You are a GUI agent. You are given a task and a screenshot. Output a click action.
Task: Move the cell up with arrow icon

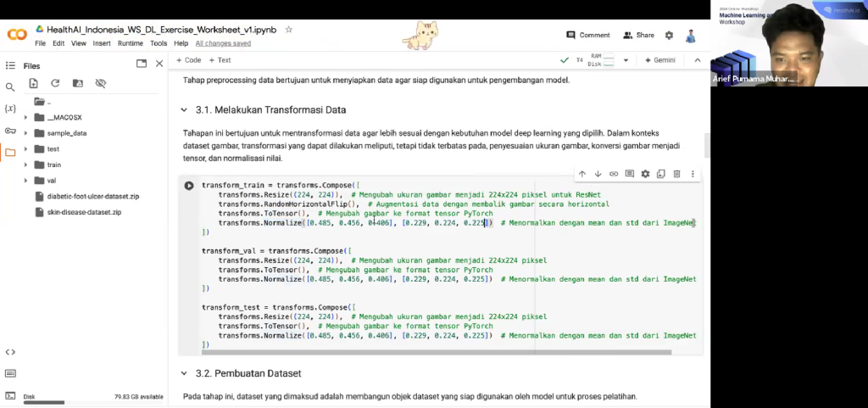(x=582, y=174)
